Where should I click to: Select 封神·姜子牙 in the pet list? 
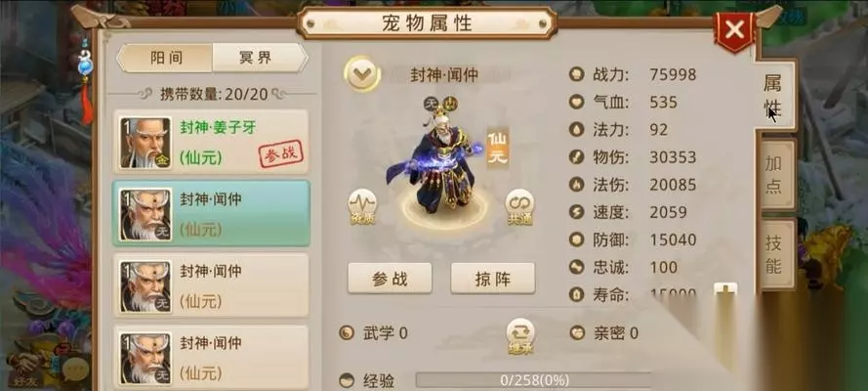pyautogui.click(x=212, y=142)
